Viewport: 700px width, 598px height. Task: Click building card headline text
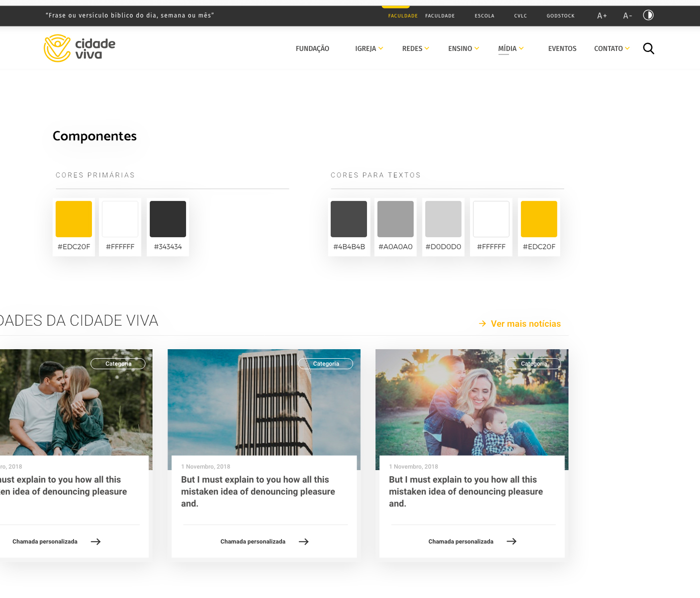258,492
